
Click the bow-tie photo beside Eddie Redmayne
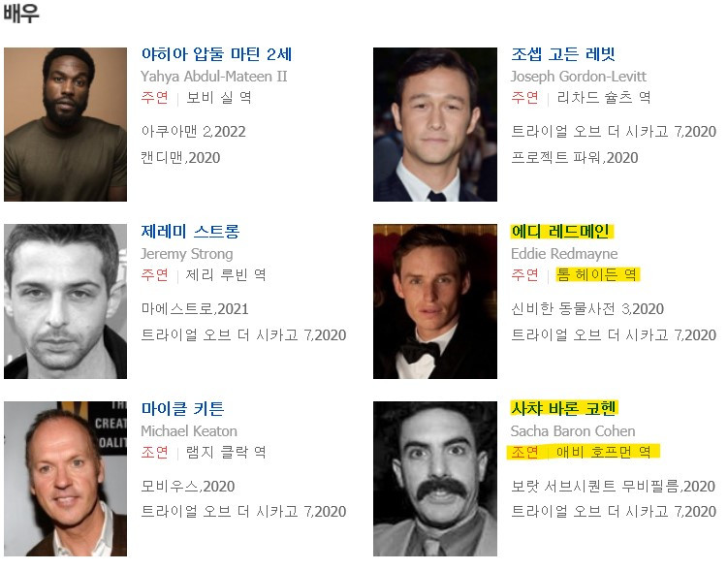[435, 301]
